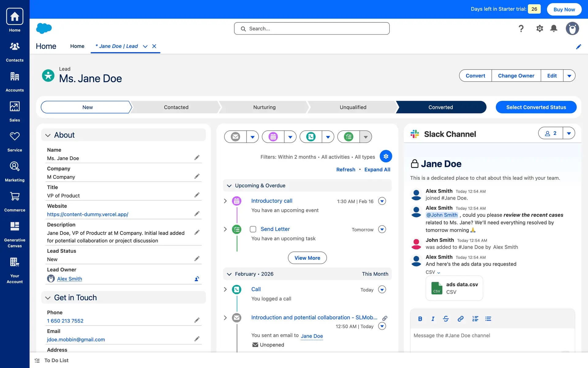Click the Convert button
Screen dimensions: 588x368
click(475, 76)
